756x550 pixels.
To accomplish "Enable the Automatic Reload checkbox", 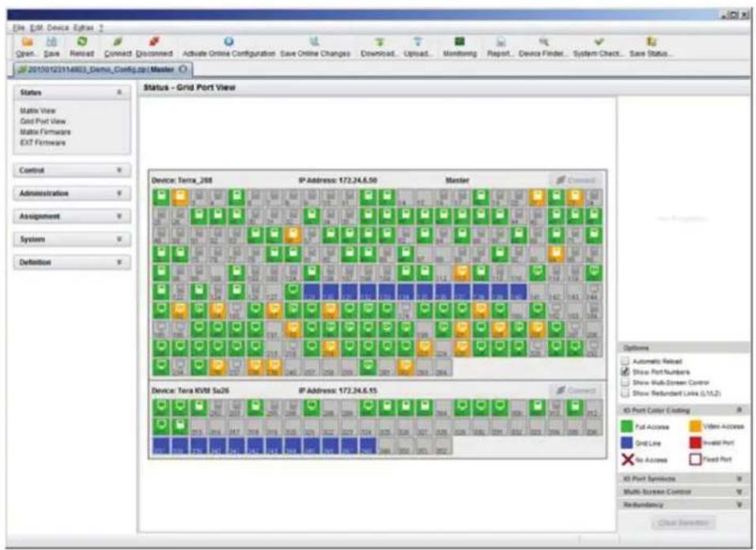I will tap(626, 361).
